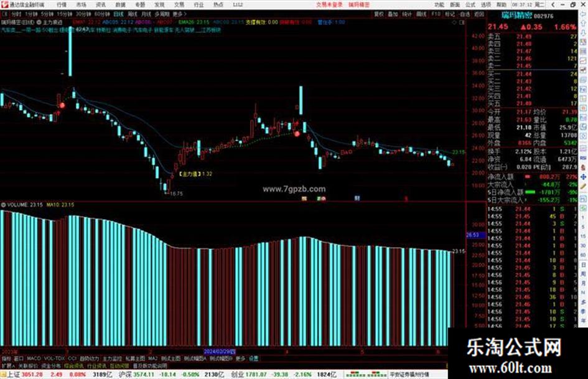Screen dimensions: 588x379
Task: Expand the bottom 更多 indicators dropdown
Action: pos(240,358)
